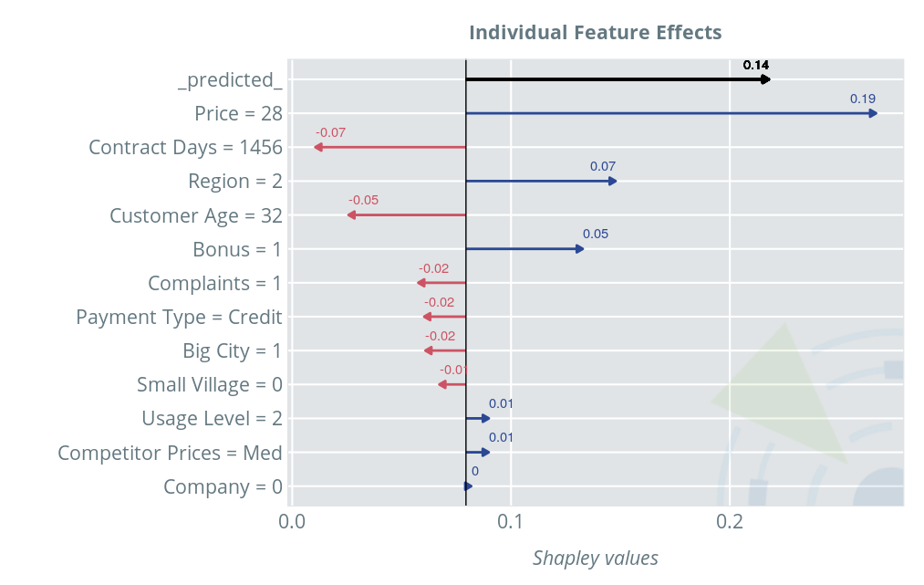Click the 0.1 tick on x-axis

pos(511,522)
